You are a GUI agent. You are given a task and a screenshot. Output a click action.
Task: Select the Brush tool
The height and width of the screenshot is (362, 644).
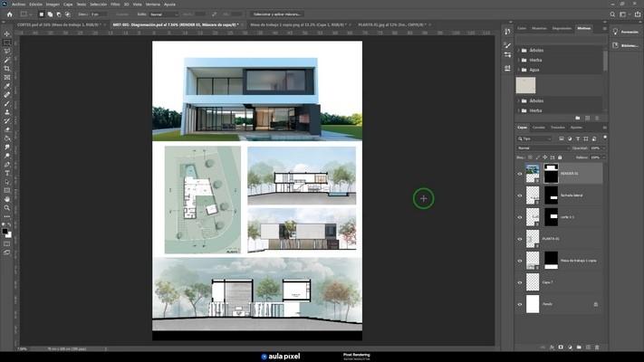tap(7, 103)
